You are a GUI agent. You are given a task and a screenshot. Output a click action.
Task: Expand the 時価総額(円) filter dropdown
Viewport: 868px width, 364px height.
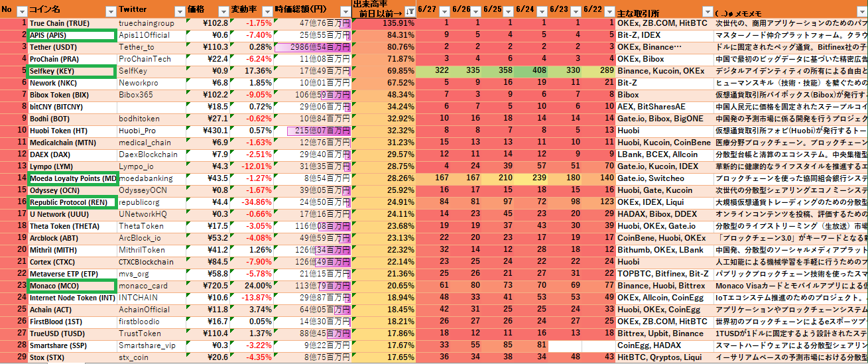coord(345,11)
